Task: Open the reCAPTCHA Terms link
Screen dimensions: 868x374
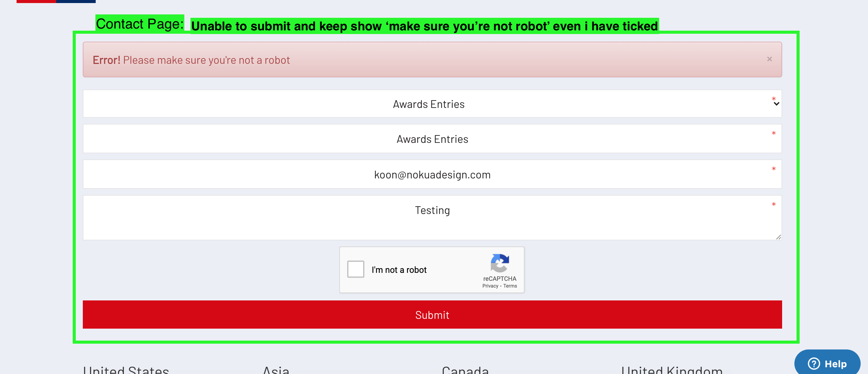Action: [510, 286]
